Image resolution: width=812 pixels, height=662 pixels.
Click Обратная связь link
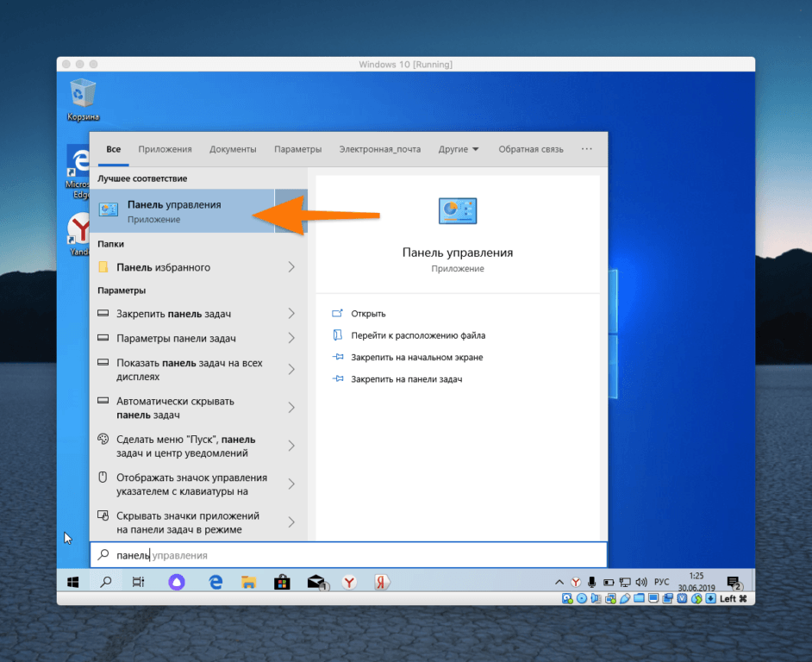[531, 149]
